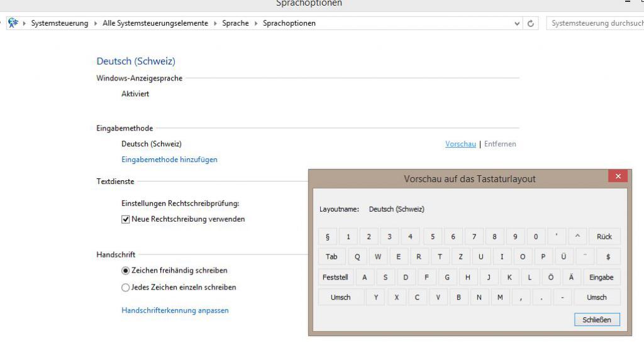Click the period key in bottom row
The height and width of the screenshot is (348, 644).
(x=541, y=297)
